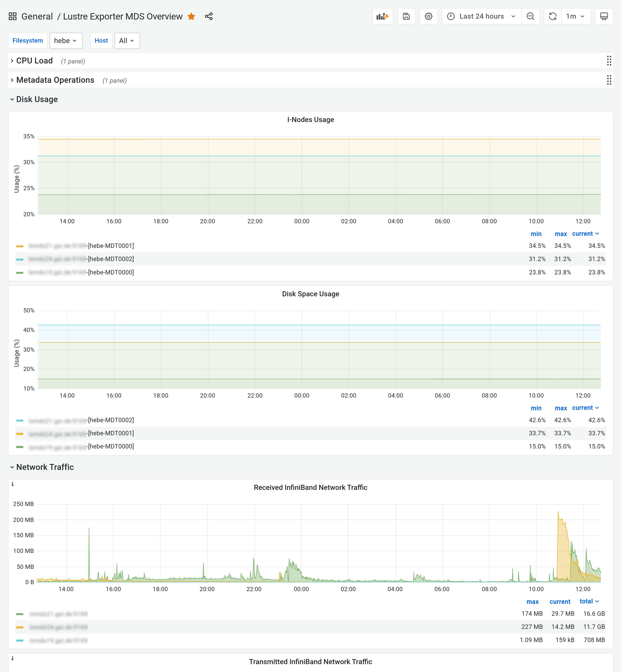This screenshot has width=621, height=672.
Task: Click the zoom out time range icon
Action: coord(530,17)
